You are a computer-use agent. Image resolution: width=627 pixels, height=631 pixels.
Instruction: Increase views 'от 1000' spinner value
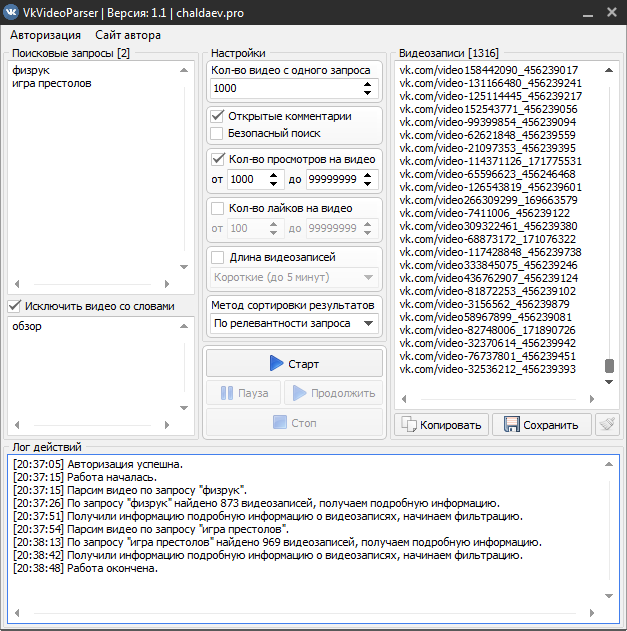[x=273, y=175]
